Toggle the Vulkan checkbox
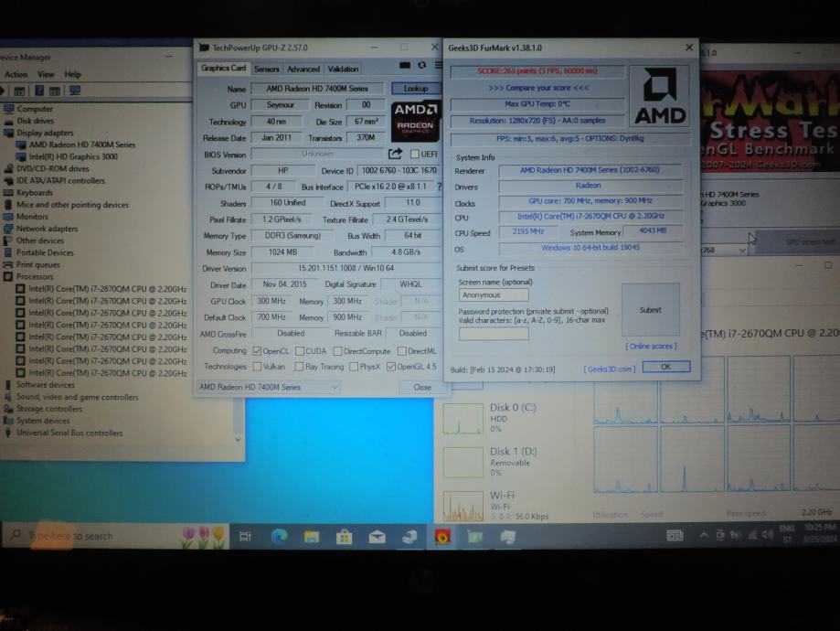The width and height of the screenshot is (840, 631). coord(257,367)
